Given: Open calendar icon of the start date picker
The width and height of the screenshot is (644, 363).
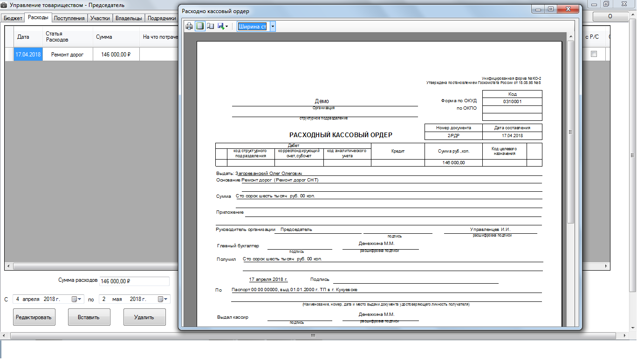Looking at the screenshot, I should click(75, 299).
